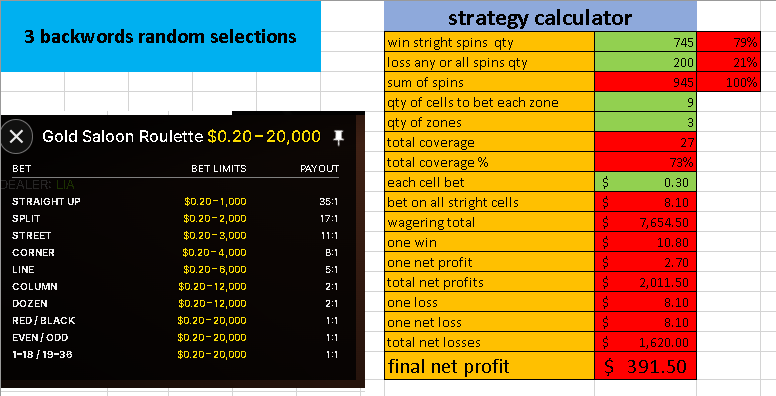Click the pin icon beside bet limits
Viewport: 776px width, 396px height.
339,138
